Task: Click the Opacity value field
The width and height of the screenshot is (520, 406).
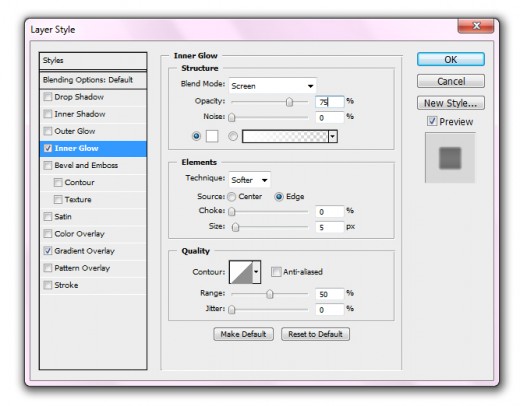Action: click(329, 102)
